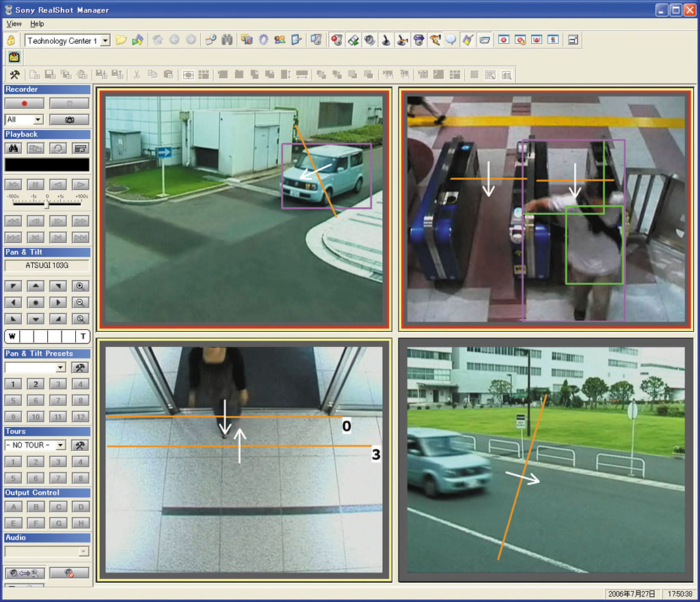700x602 pixels.
Task: Click the padlock lock icon in toolbar
Action: (x=11, y=40)
